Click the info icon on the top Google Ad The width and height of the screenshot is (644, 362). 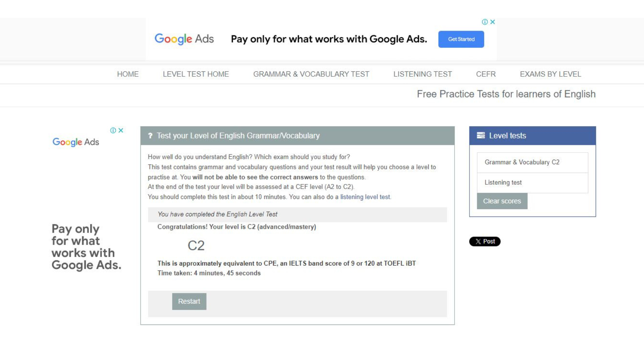tap(485, 22)
